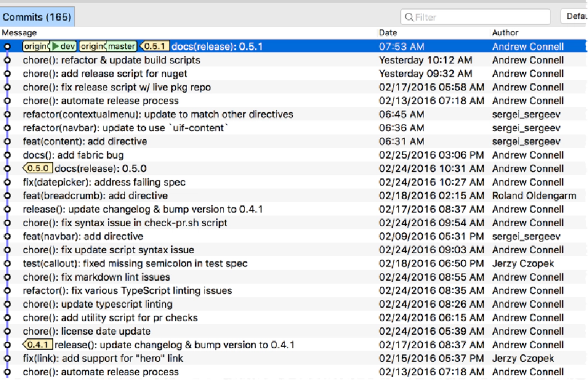Click the magnifier icon in the Filter field
Screen dimensions: 588x380
(409, 17)
